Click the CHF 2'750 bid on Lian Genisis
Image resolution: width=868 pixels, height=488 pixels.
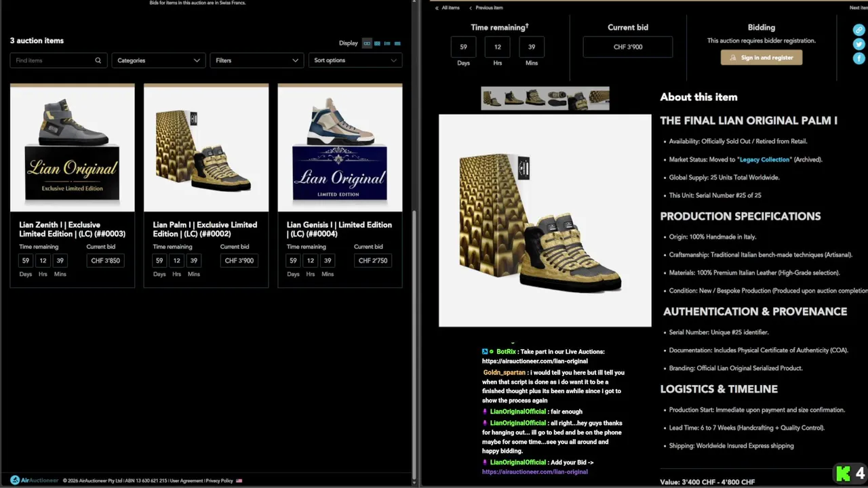[373, 260]
